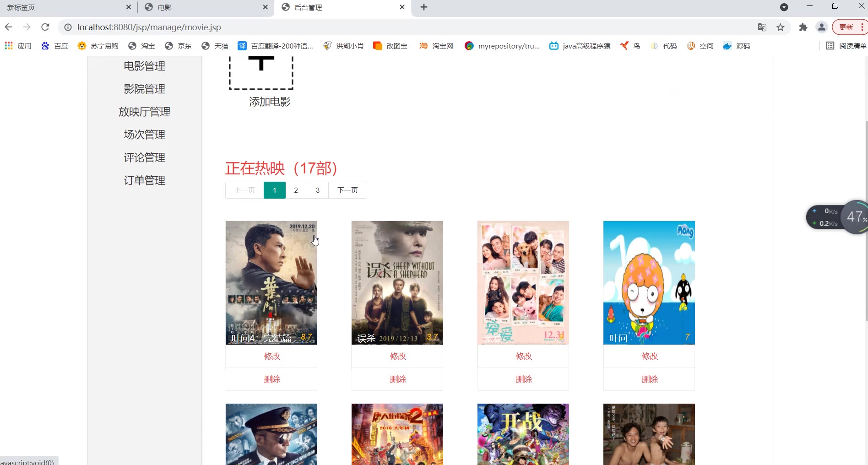The width and height of the screenshot is (868, 465).
Task: Close the 新标签页 tab
Action: pyautogui.click(x=128, y=7)
